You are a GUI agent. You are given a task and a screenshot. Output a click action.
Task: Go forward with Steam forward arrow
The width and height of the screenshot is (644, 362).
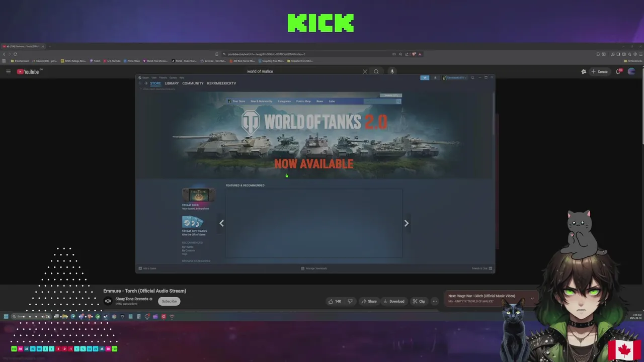tap(146, 83)
